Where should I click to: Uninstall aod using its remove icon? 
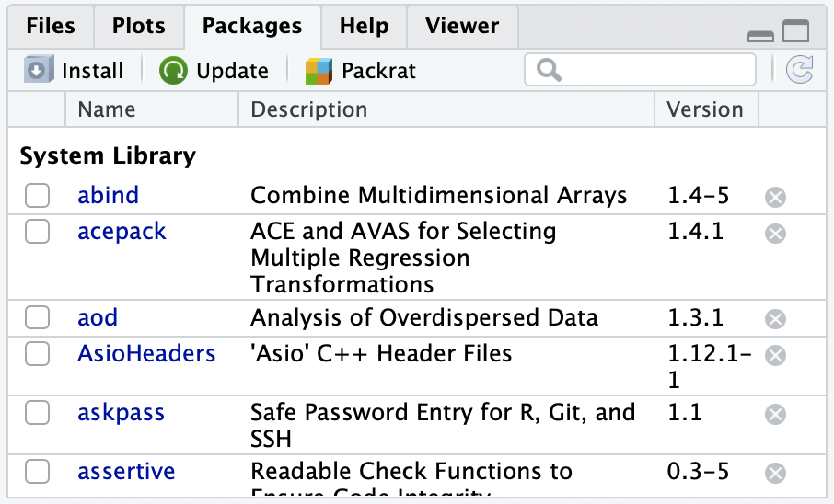776,319
